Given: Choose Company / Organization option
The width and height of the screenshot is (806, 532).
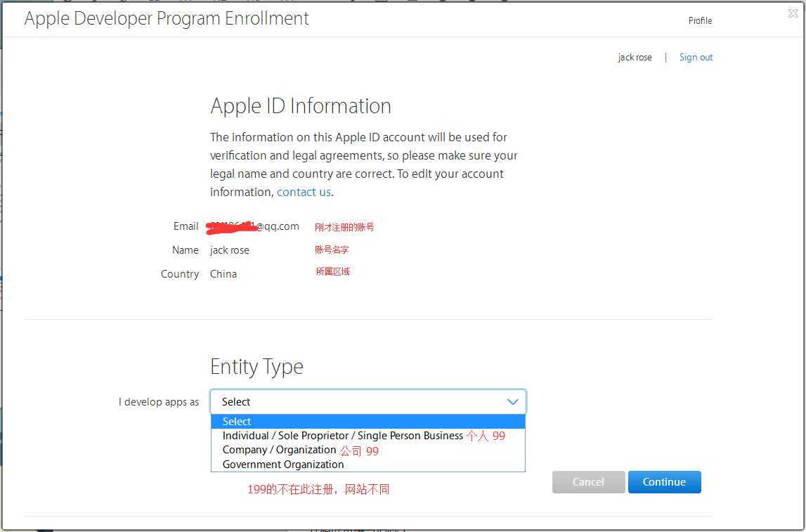Looking at the screenshot, I should click(x=368, y=450).
